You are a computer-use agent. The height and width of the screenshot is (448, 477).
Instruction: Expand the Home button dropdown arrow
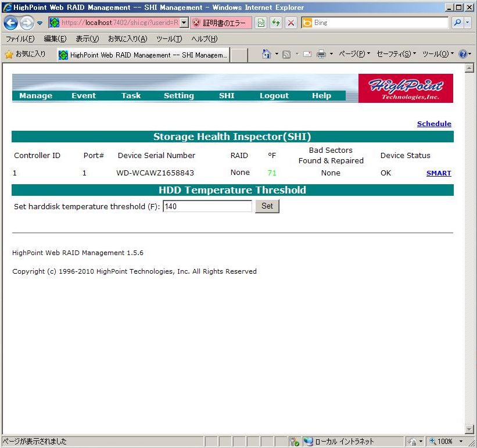coord(277,54)
